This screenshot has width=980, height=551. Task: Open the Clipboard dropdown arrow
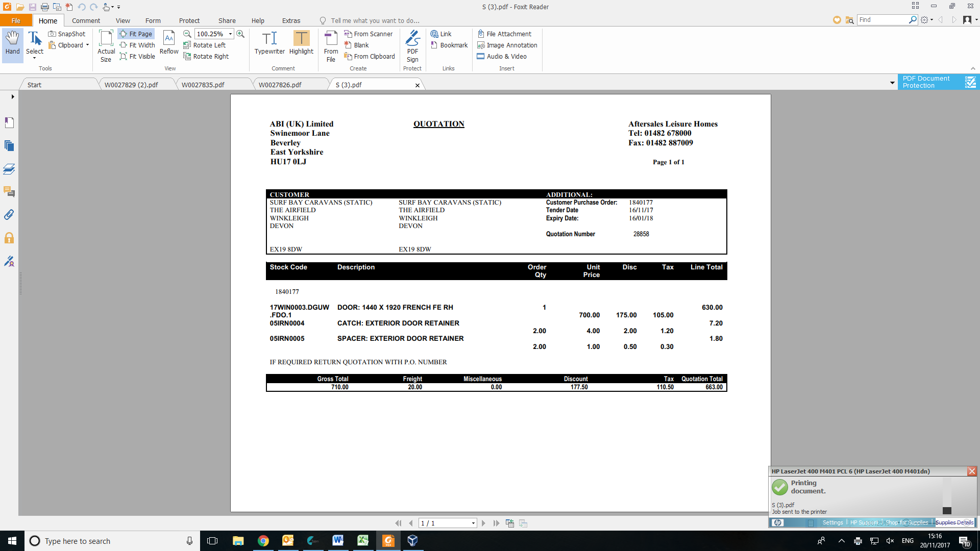pos(87,45)
